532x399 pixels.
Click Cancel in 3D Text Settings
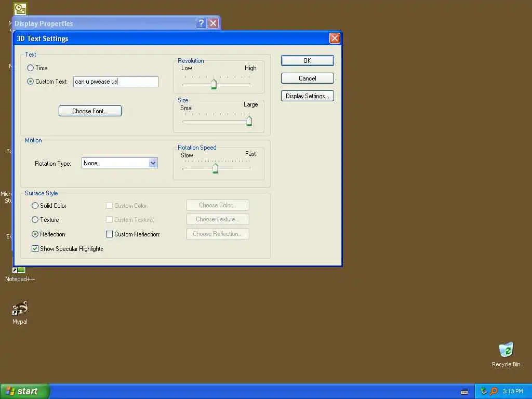308,78
